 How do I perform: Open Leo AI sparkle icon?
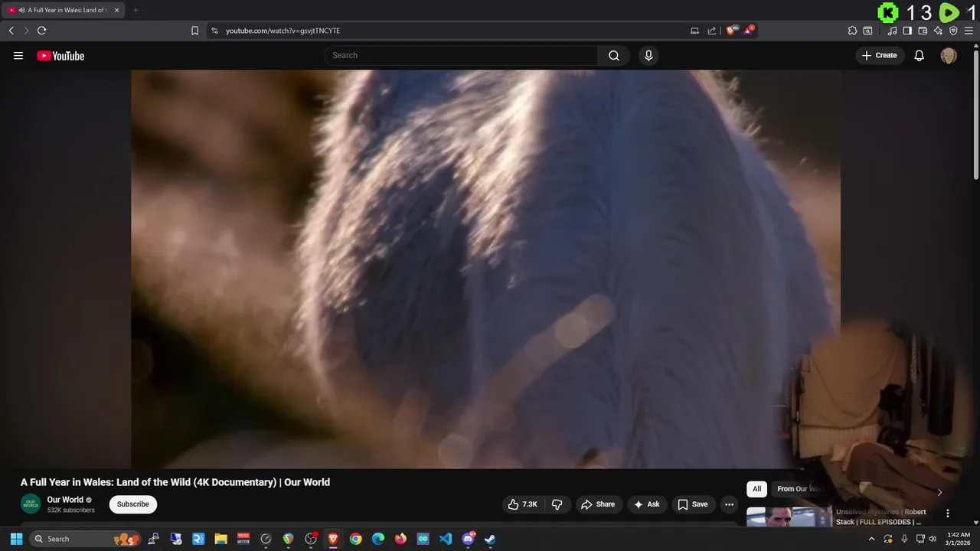[x=938, y=31]
